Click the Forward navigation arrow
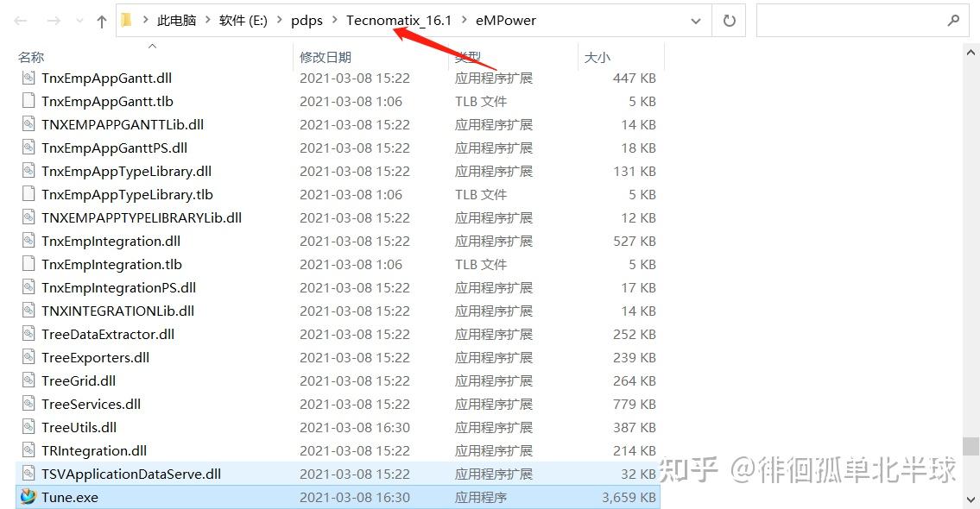980x509 pixels. tap(54, 21)
